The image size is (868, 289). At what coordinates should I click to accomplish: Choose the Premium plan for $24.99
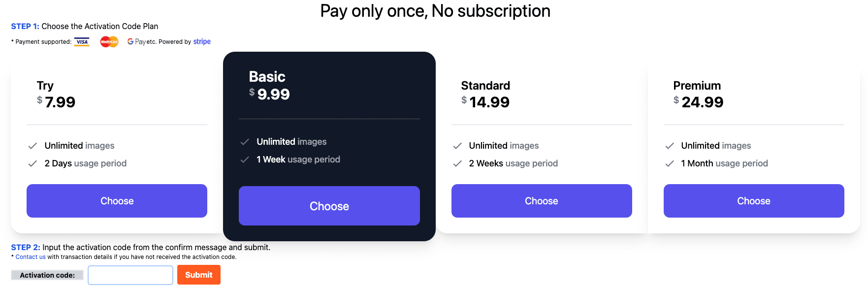click(x=754, y=201)
